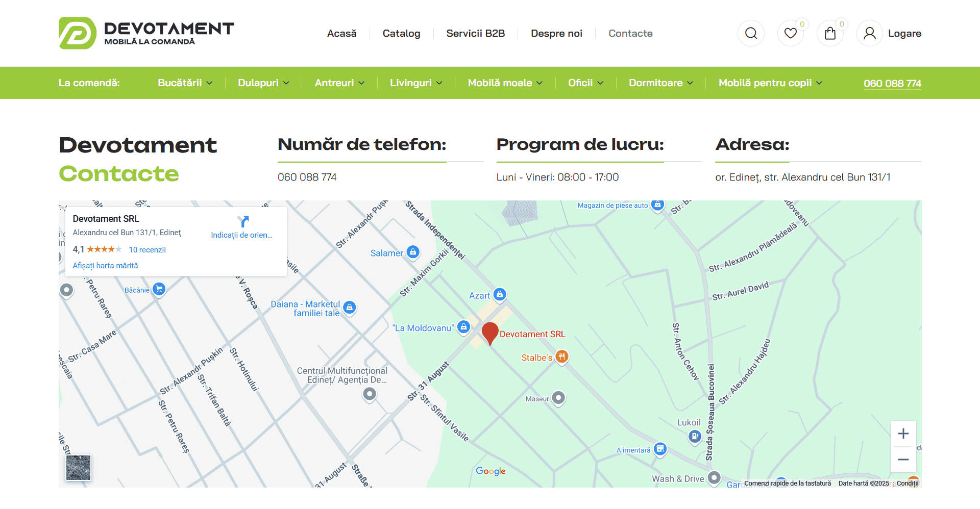Image resolution: width=980 pixels, height=509 pixels.
Task: Open the 10 recenzii reviews link
Action: coord(147,249)
